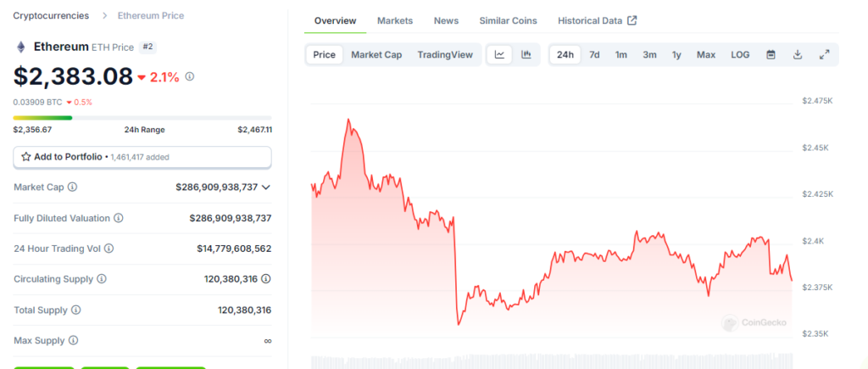The height and width of the screenshot is (369, 868).
Task: Click the 0.03909 BTC value
Action: pyautogui.click(x=37, y=102)
